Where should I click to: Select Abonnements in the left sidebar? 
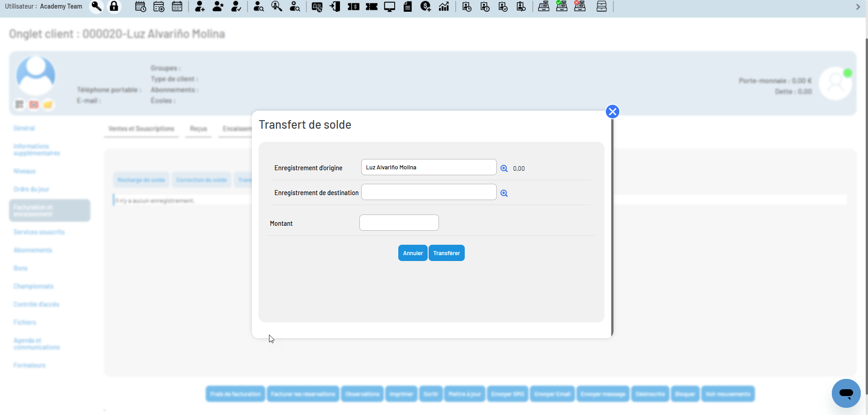point(33,250)
